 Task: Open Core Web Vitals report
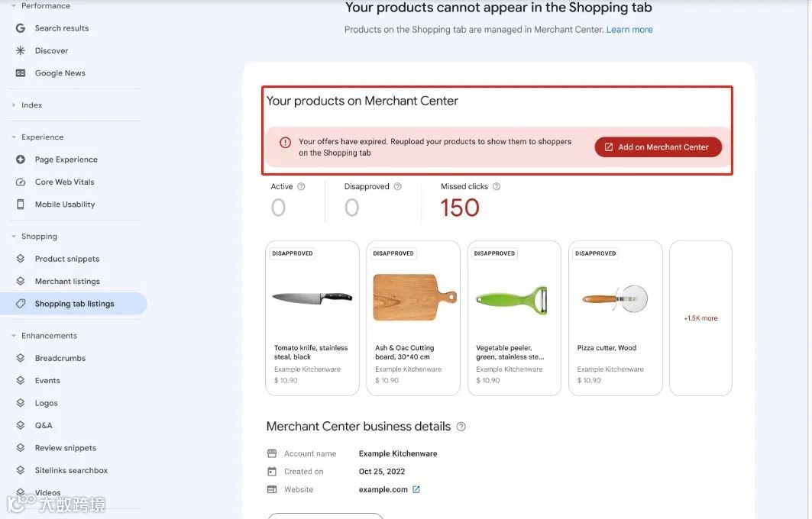point(64,182)
